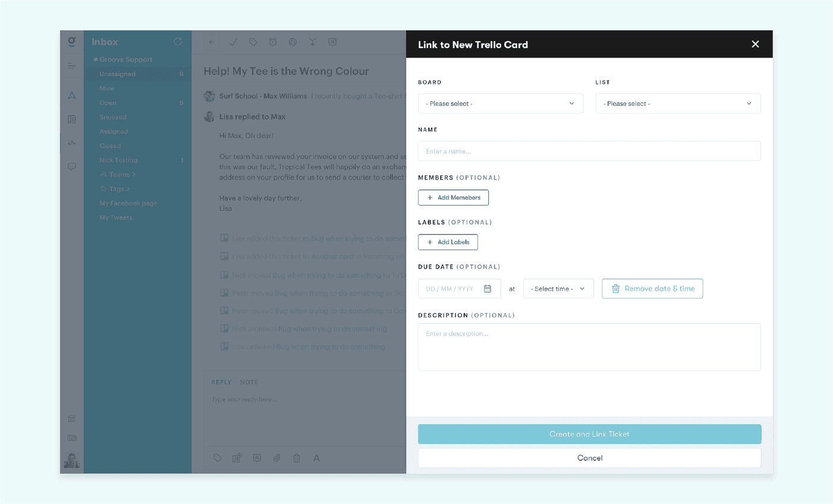Select the snooze alarm icon in conversation toolbar
The height and width of the screenshot is (504, 833).
tap(272, 42)
